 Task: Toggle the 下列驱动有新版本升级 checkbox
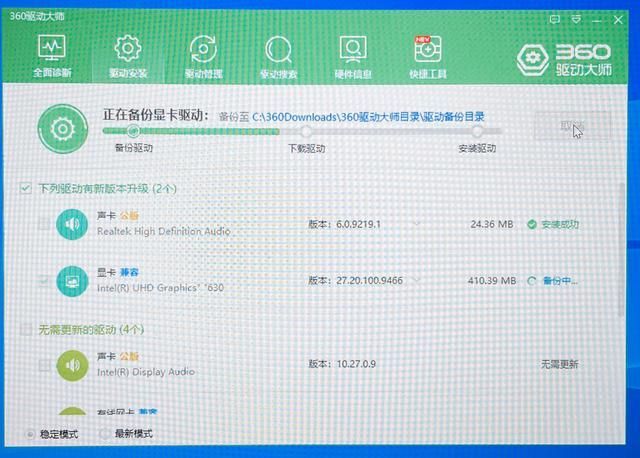(26, 188)
